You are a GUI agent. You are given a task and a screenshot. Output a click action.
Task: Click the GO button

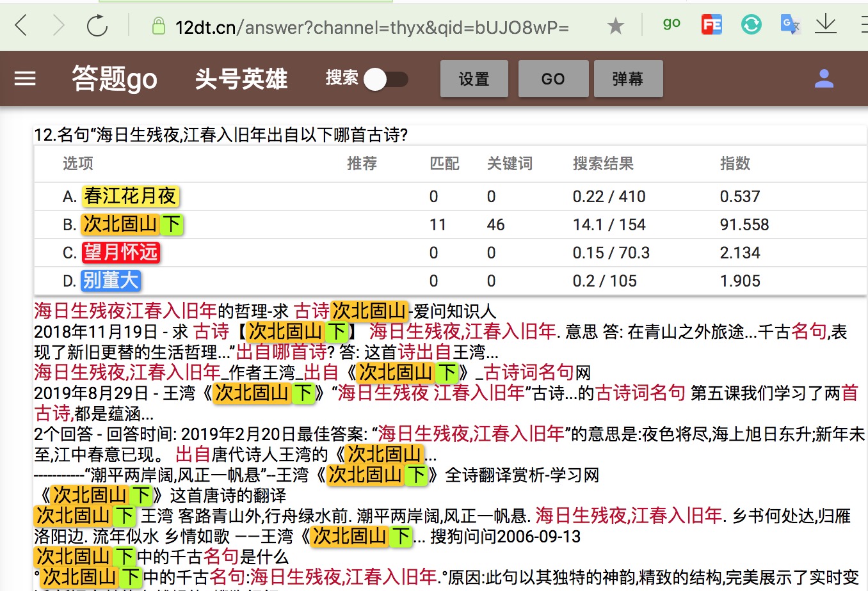[553, 79]
